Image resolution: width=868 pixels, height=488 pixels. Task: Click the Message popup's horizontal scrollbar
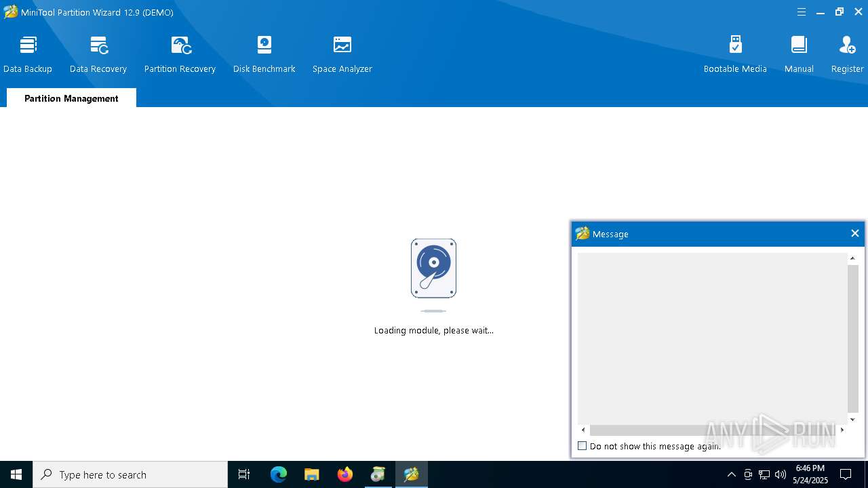[712, 430]
